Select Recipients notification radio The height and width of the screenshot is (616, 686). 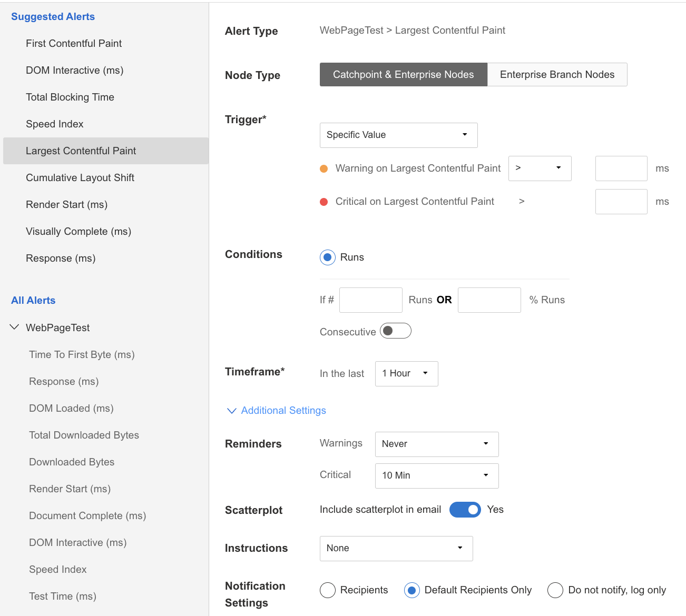tap(328, 590)
